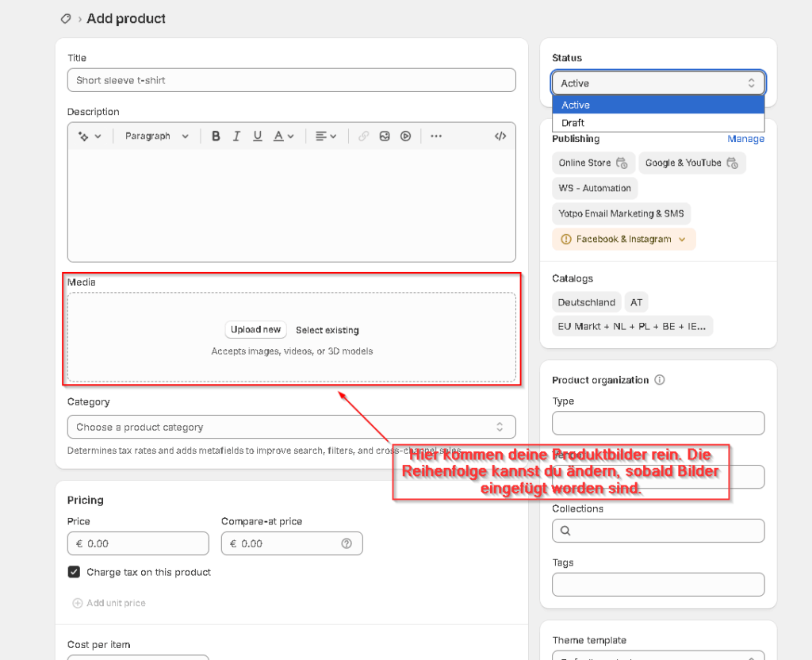812x660 pixels.
Task: Click the Accepts images, videos, or 3D models text
Action: (x=292, y=351)
